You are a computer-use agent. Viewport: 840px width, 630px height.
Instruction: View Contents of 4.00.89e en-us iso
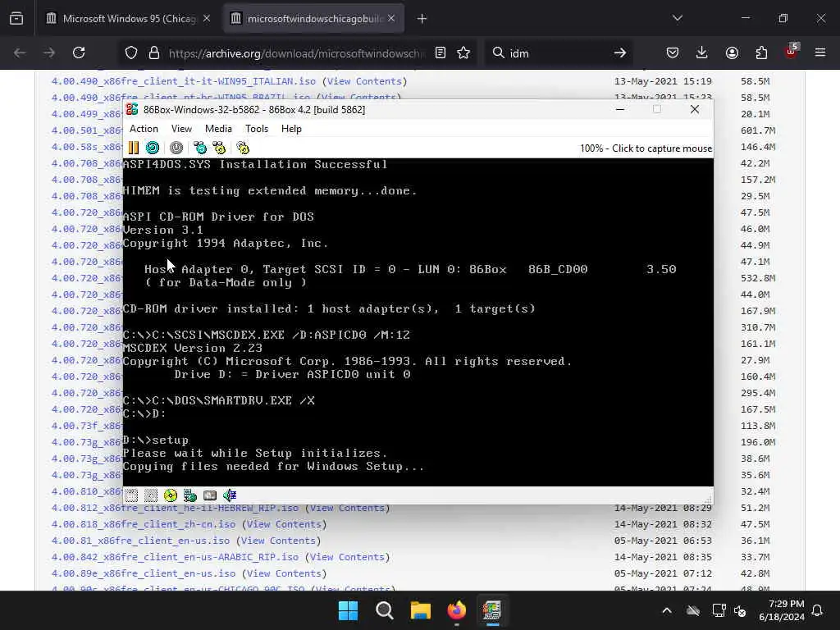coord(284,573)
